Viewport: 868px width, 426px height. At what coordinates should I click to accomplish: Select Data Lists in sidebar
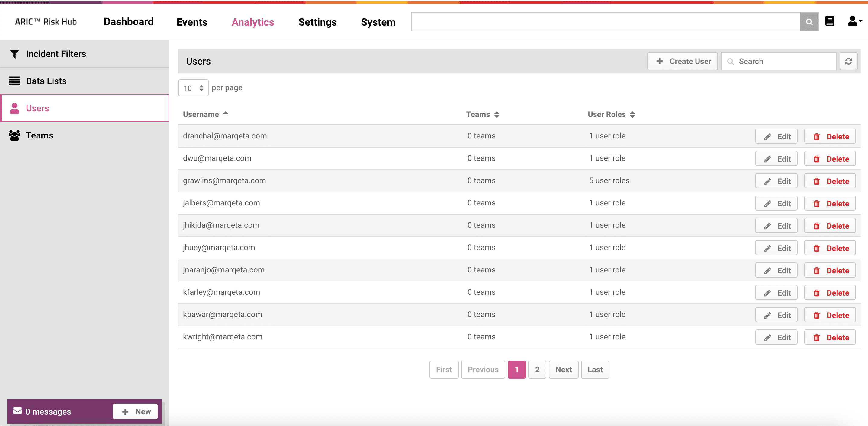click(x=85, y=81)
